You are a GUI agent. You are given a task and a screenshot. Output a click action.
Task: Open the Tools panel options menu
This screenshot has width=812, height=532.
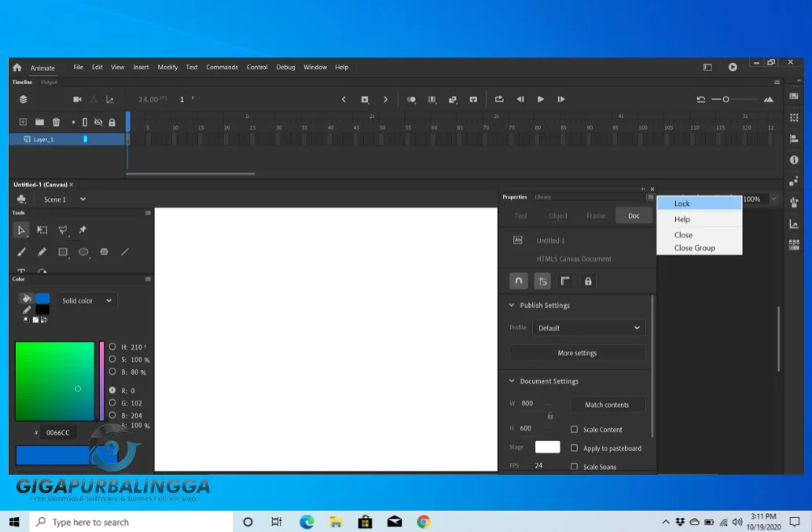(x=148, y=213)
